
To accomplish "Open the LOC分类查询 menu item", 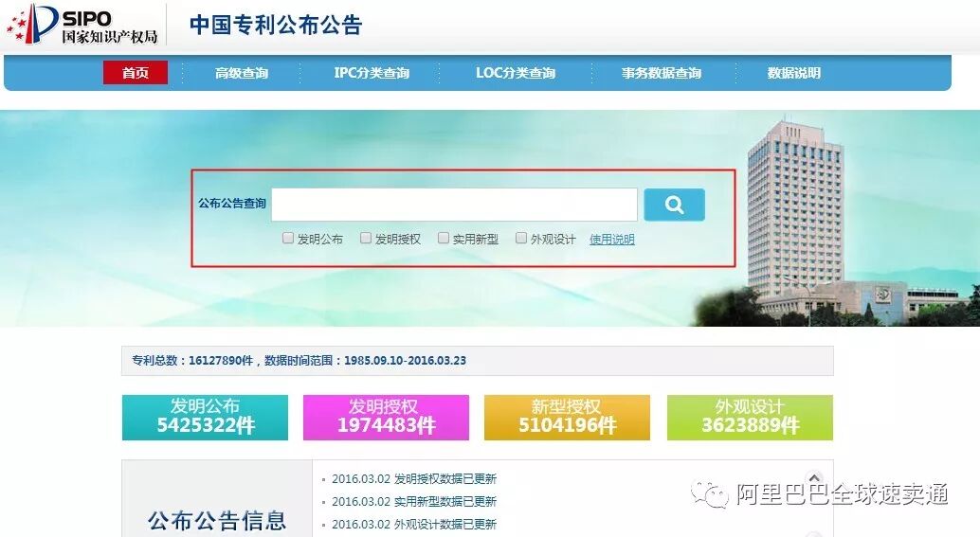I will click(x=515, y=73).
